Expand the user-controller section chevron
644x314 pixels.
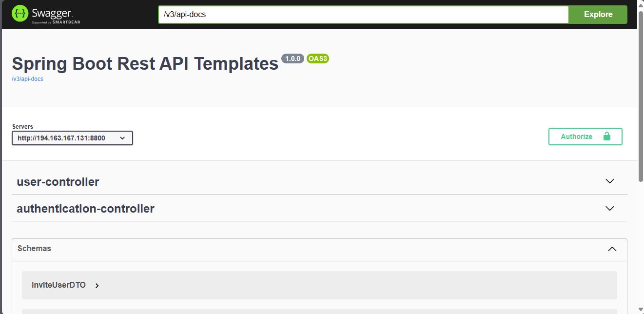pos(609,181)
